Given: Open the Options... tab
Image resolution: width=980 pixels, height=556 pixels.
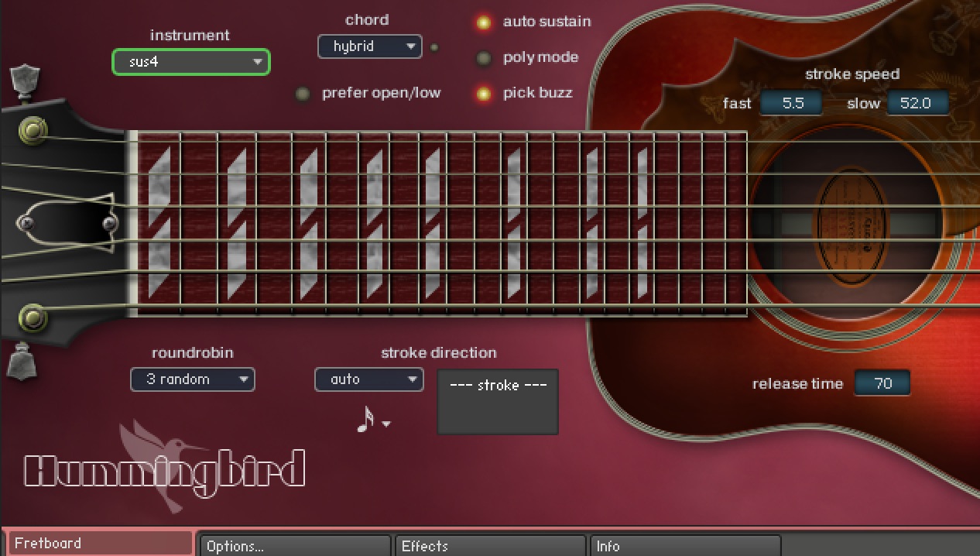Looking at the screenshot, I should (x=295, y=546).
